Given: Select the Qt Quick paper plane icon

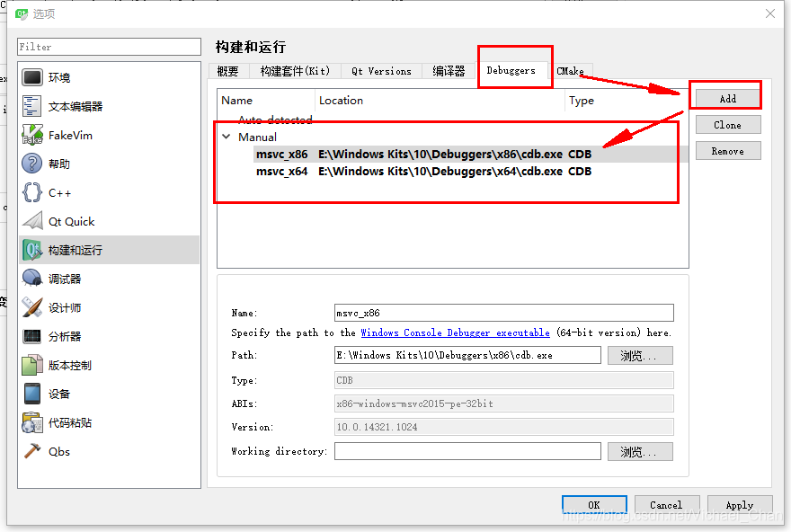Looking at the screenshot, I should pos(32,221).
